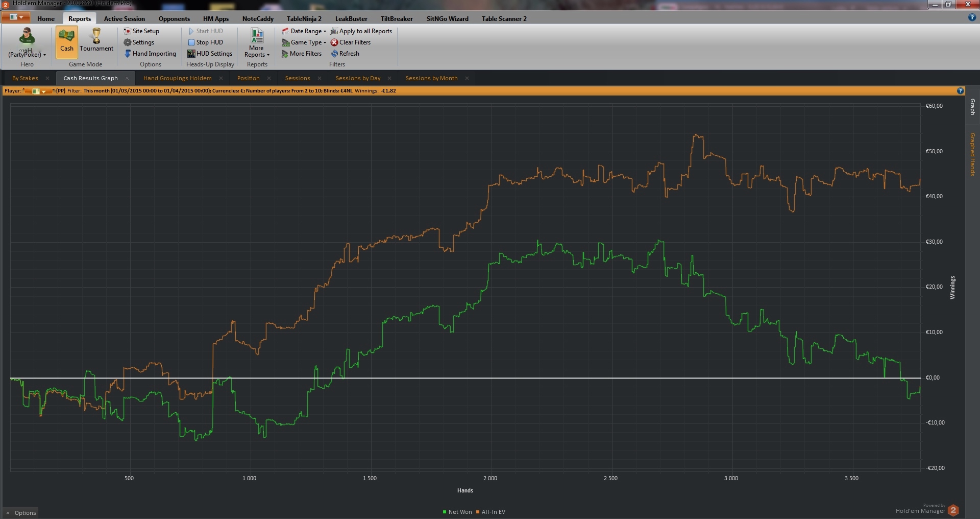The width and height of the screenshot is (980, 519).
Task: Switch to Hand Groupings Holdem tab
Action: click(x=178, y=78)
